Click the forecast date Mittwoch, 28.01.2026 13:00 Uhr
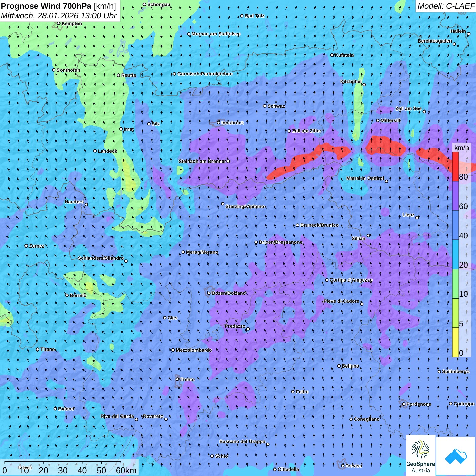The image size is (476, 476). click(x=59, y=16)
